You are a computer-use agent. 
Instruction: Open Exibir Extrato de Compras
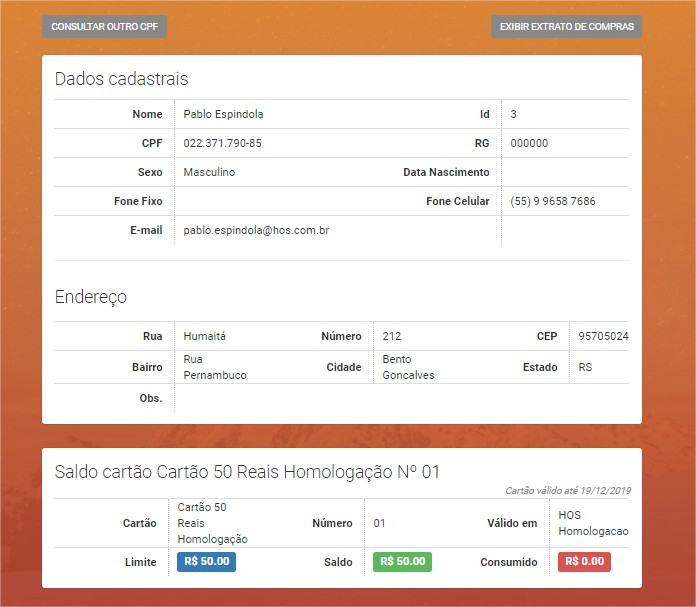[566, 27]
